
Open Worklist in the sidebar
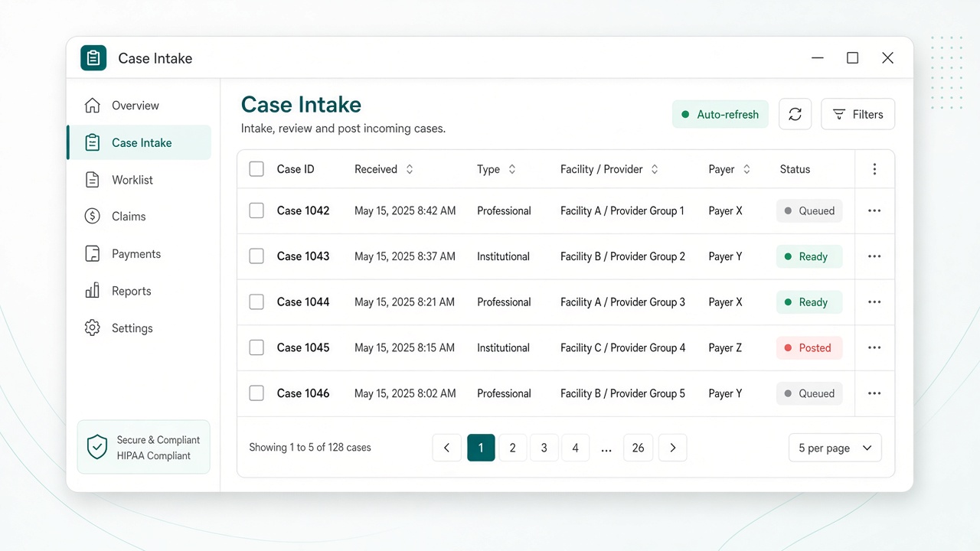[x=139, y=180]
